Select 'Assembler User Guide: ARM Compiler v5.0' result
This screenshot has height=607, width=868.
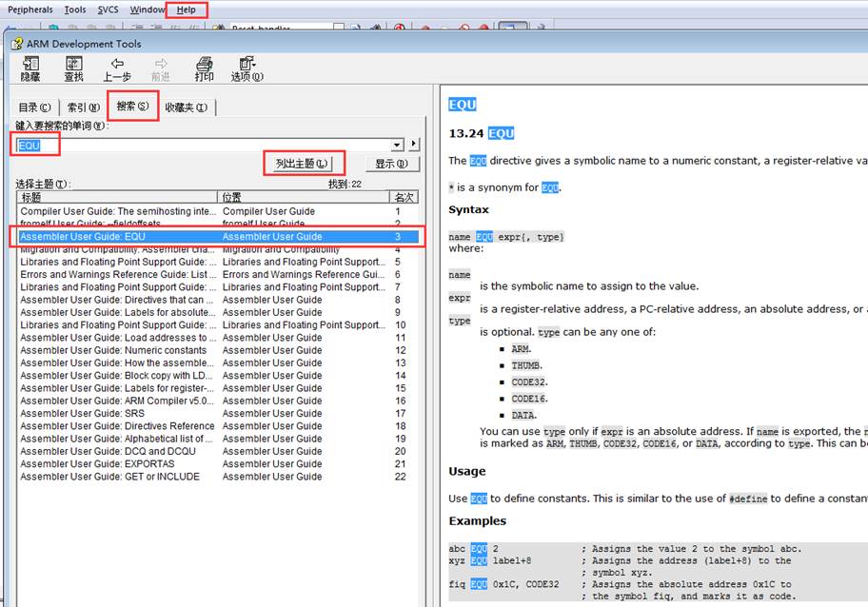click(x=218, y=401)
